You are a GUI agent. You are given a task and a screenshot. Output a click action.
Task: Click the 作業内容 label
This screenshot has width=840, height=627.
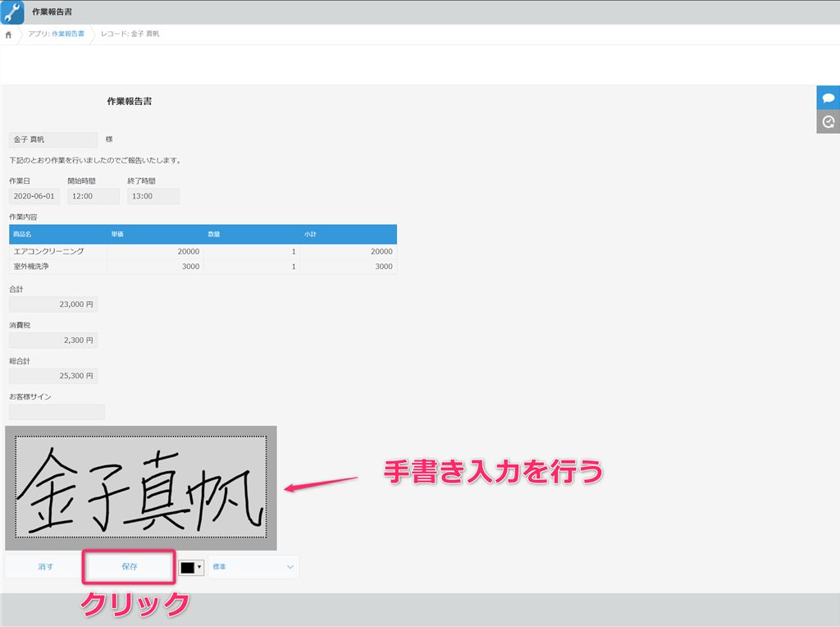click(x=23, y=217)
